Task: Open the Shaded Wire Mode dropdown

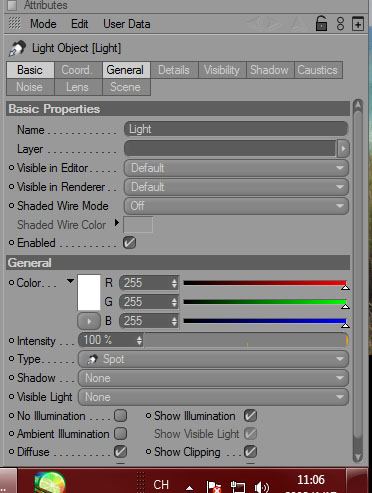Action: [x=236, y=206]
